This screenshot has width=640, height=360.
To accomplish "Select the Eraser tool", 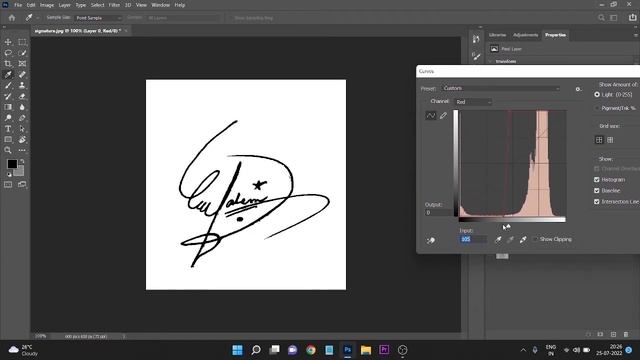I will click(22, 96).
